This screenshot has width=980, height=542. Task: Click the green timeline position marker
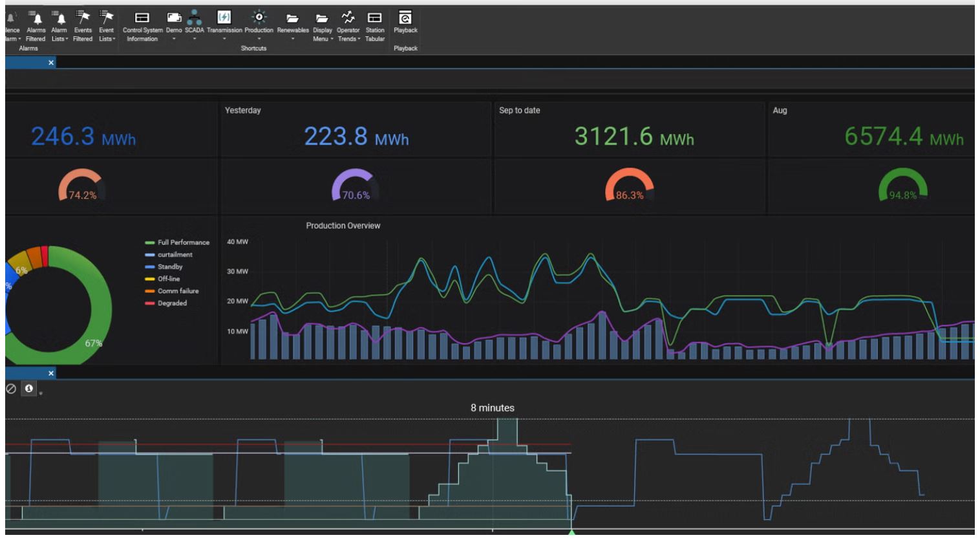pos(571,532)
